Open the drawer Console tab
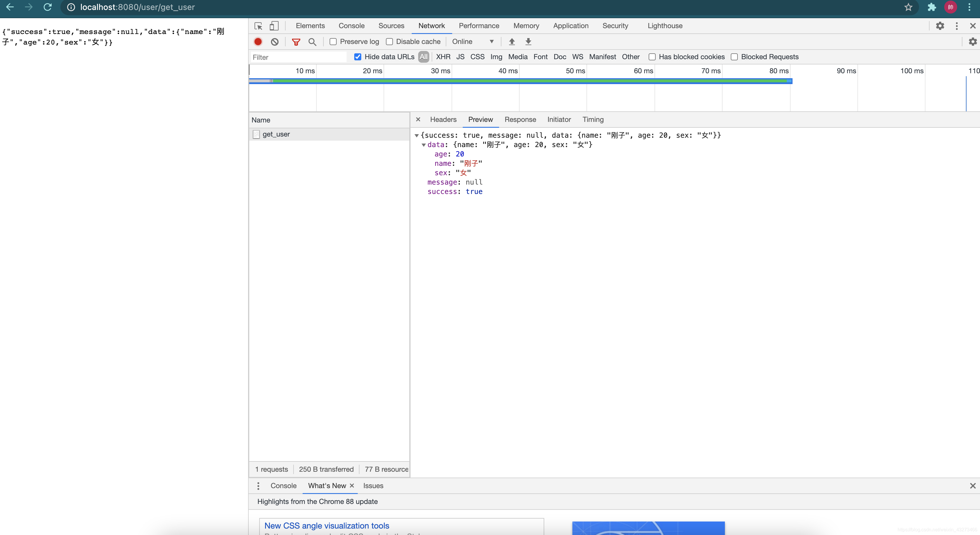This screenshot has width=980, height=535. [284, 486]
